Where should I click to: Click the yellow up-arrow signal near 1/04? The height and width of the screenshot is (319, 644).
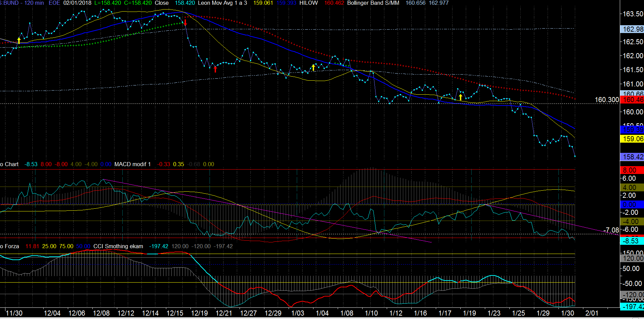313,67
